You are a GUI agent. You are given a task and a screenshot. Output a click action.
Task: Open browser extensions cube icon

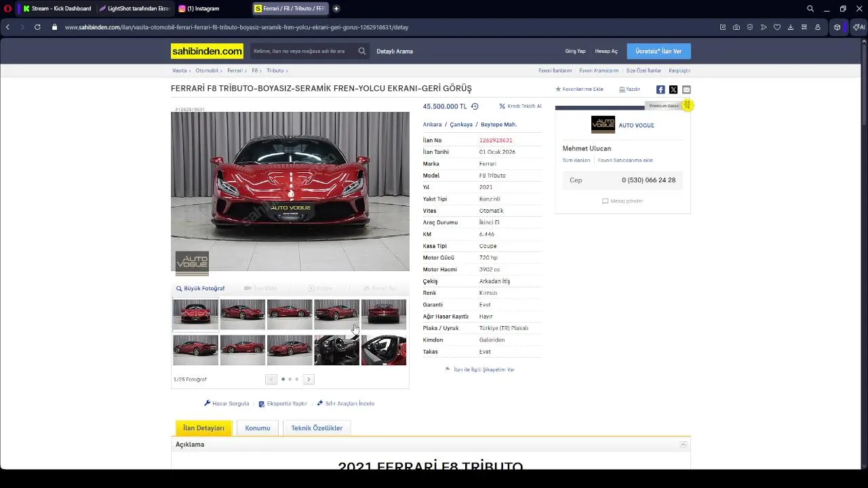coord(837,27)
